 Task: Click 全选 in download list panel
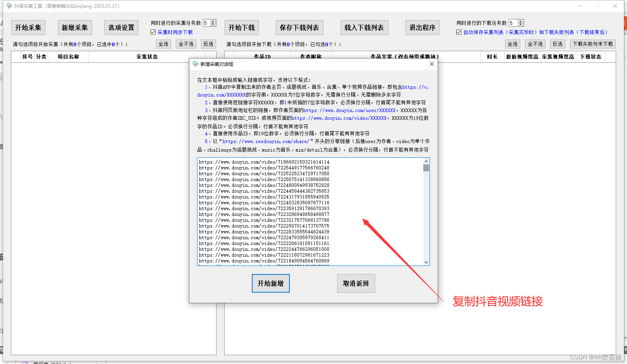[513, 44]
